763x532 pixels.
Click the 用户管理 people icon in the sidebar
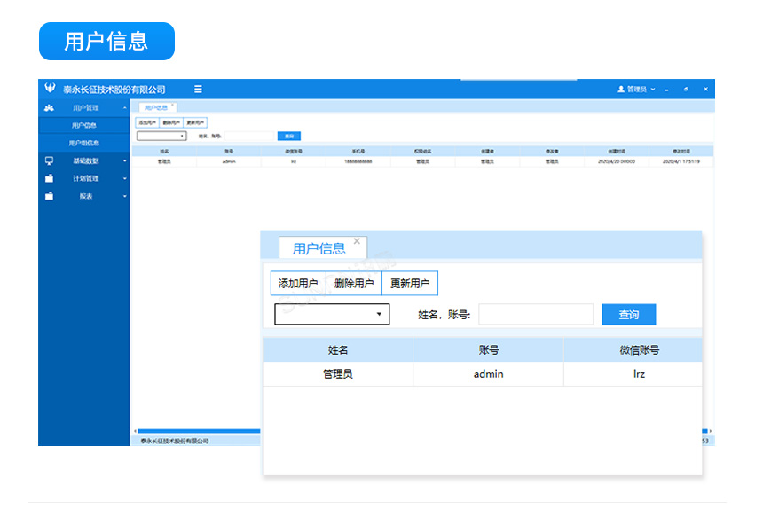coord(50,108)
